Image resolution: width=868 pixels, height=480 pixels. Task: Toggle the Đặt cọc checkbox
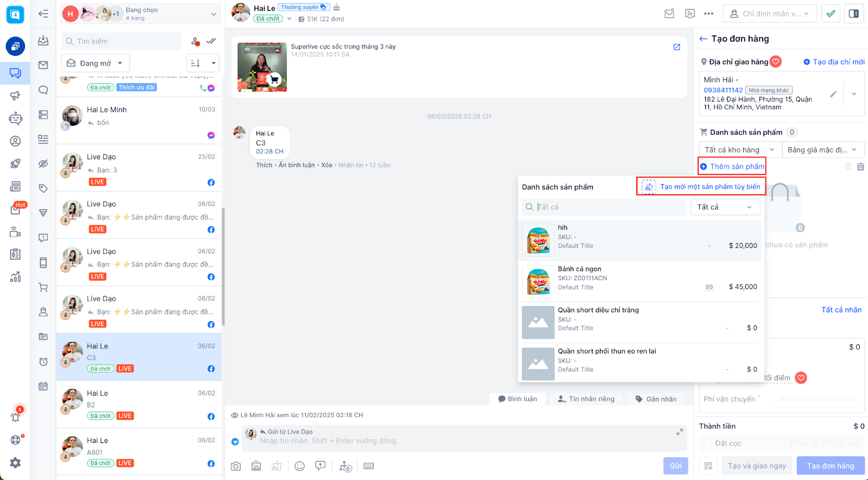click(x=707, y=443)
